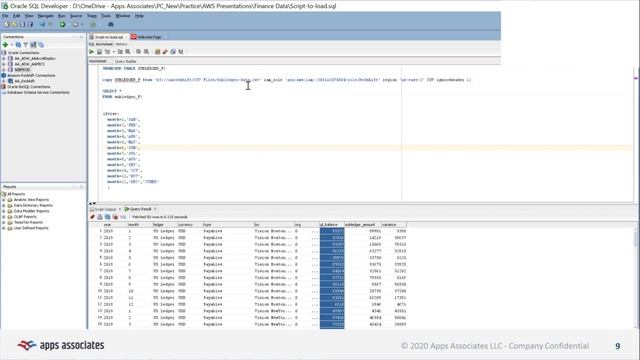Open dropdown arrow beside New Connection plus

(12, 44)
